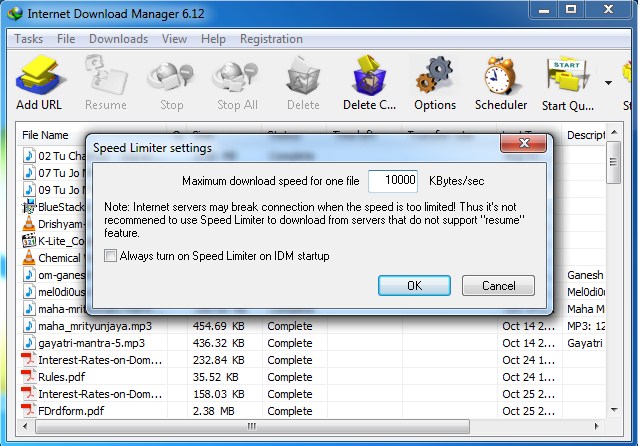Open the File menu
Viewport: 638px width, 446px height.
(x=66, y=39)
